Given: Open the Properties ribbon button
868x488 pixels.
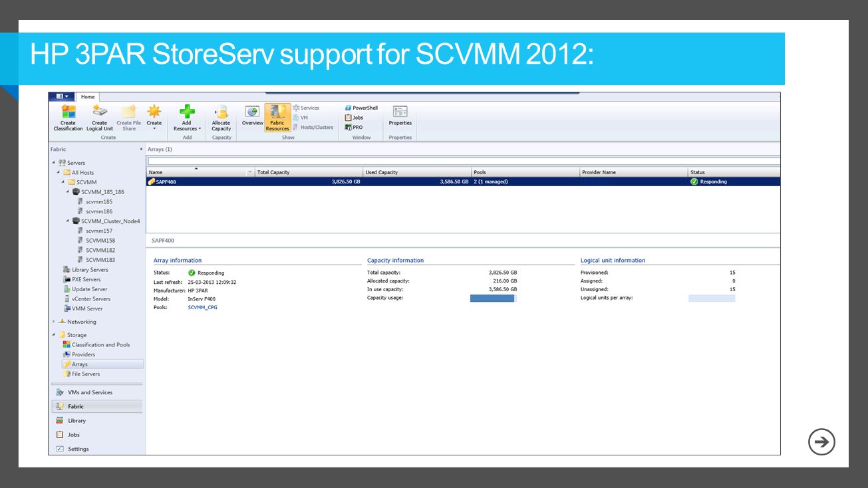Looking at the screenshot, I should point(400,115).
